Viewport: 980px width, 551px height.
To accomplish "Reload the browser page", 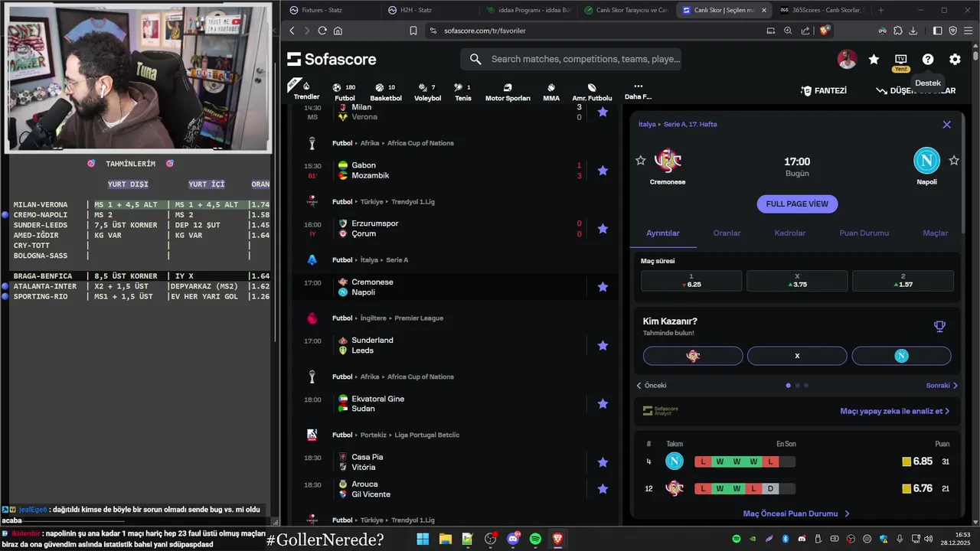I will pos(322,31).
